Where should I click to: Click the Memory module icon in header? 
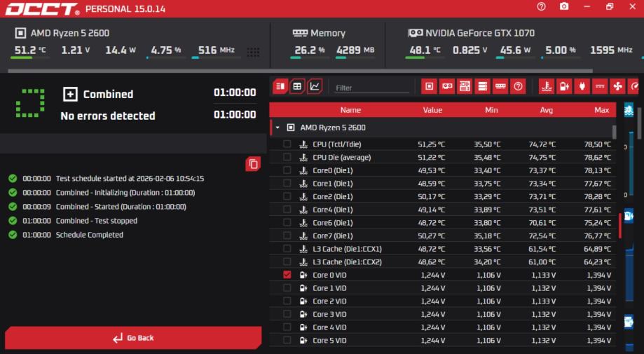coord(300,33)
